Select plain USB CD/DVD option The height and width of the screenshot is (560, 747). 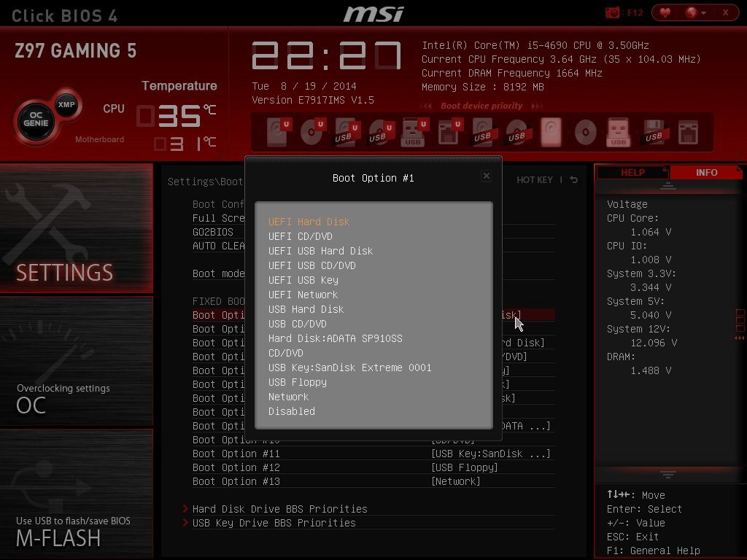click(298, 324)
